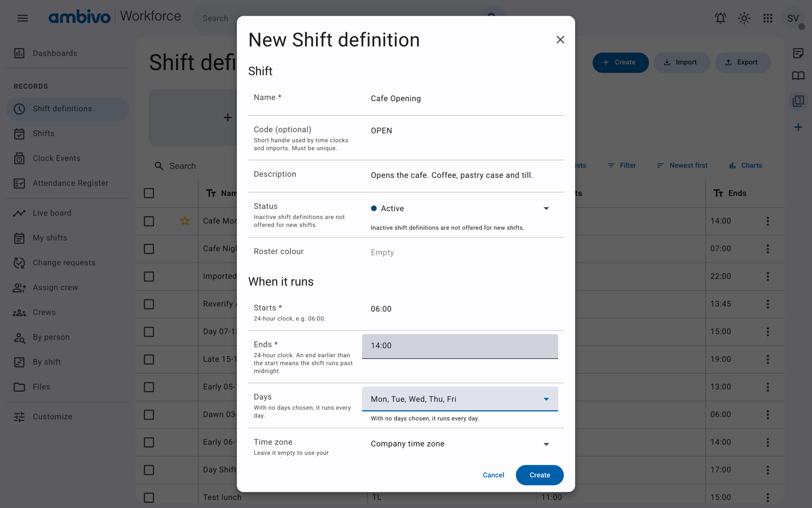The width and height of the screenshot is (812, 508).
Task: Open Customize settings
Action: coord(68,417)
